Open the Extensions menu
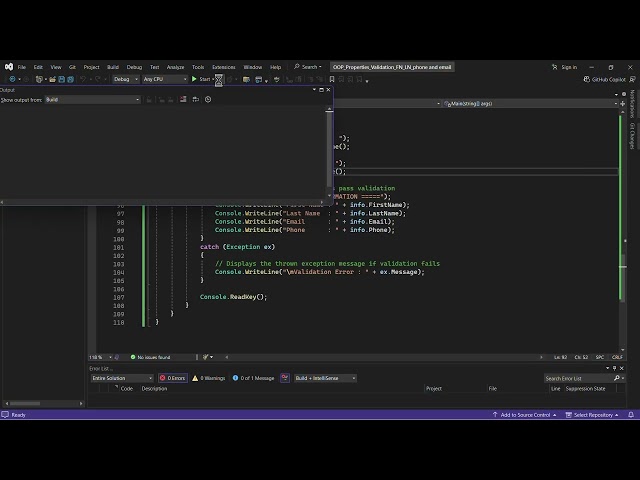 (x=224, y=67)
